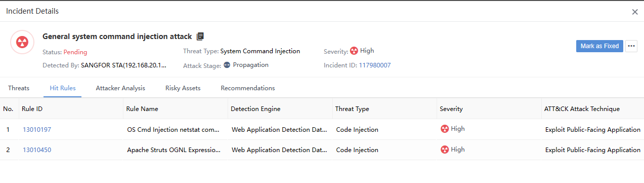This screenshot has height=183, width=644.
Task: Click the Pending status text
Action: [x=75, y=52]
